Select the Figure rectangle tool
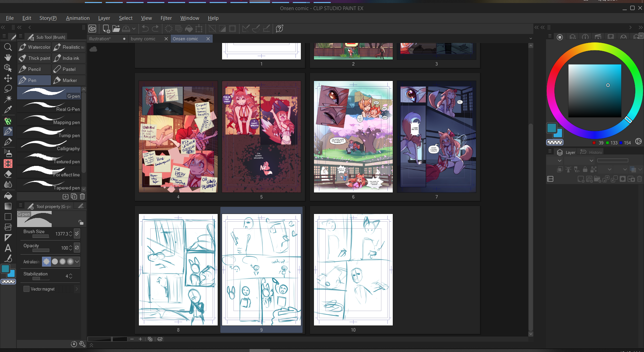This screenshot has width=644, height=352. point(8,217)
